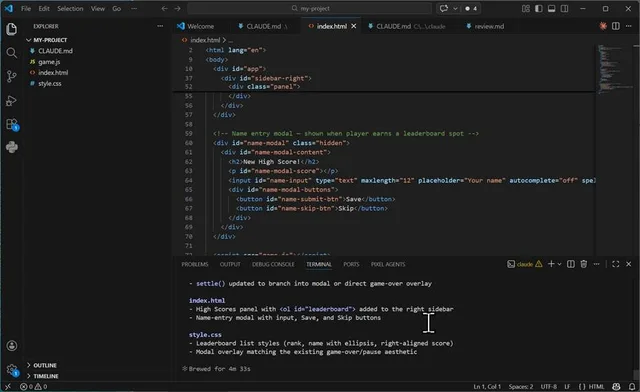Open notifications bell in status bar
Viewport: 640px width, 392px height.
[631, 386]
